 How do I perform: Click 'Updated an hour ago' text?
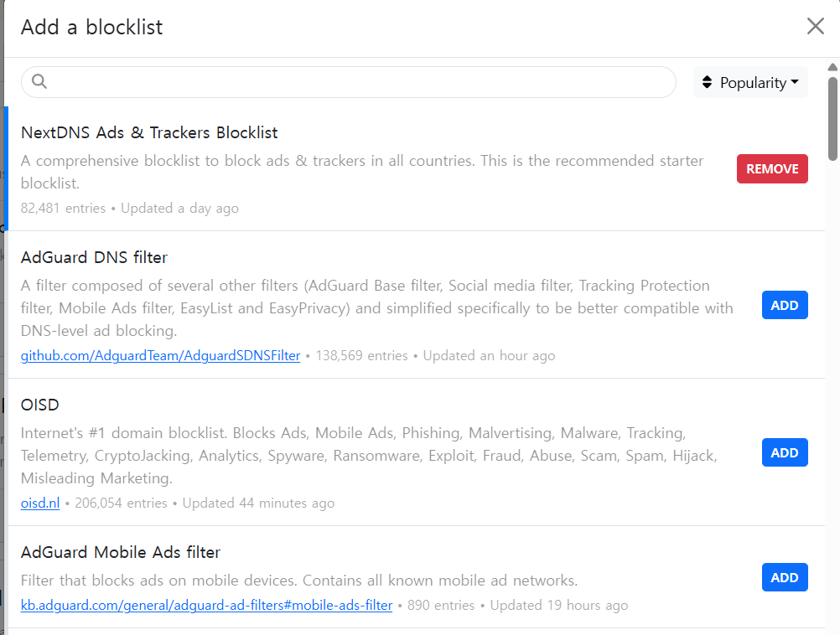click(x=489, y=355)
